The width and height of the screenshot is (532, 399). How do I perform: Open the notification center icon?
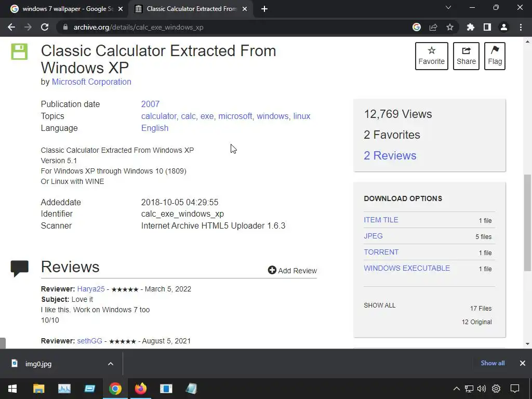tap(515, 389)
